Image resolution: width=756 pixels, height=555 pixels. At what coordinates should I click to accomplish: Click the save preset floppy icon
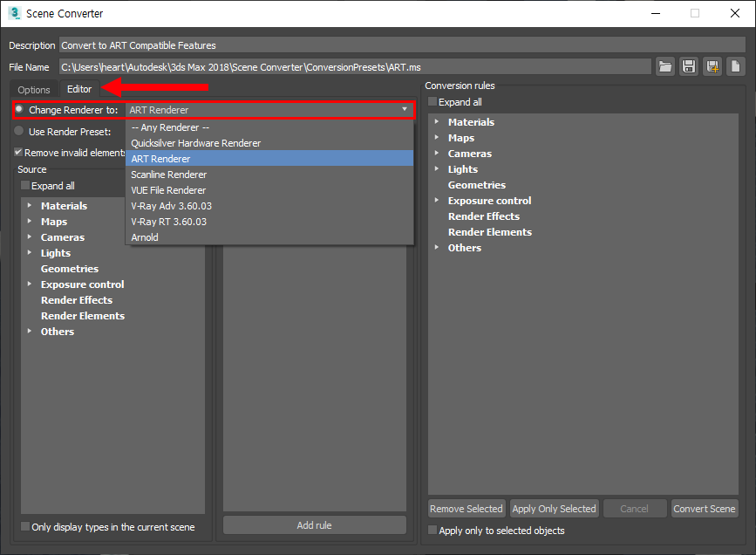click(x=689, y=66)
